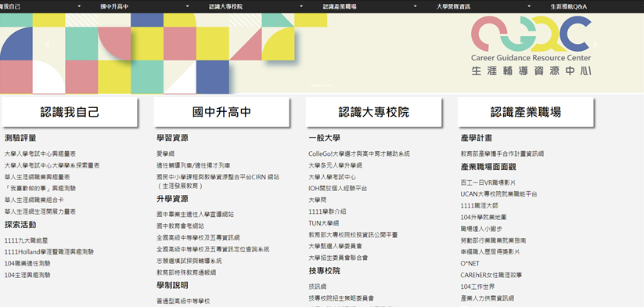Open the 國中畢業生適性入學宣導網站 link
The image size is (644, 307).
pos(196,215)
